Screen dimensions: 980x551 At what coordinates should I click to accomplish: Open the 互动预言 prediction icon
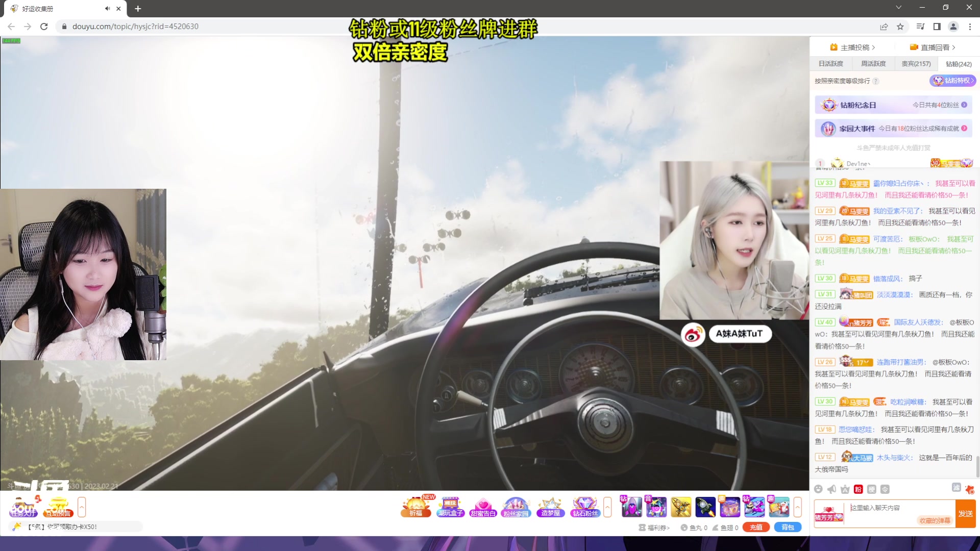click(x=58, y=507)
